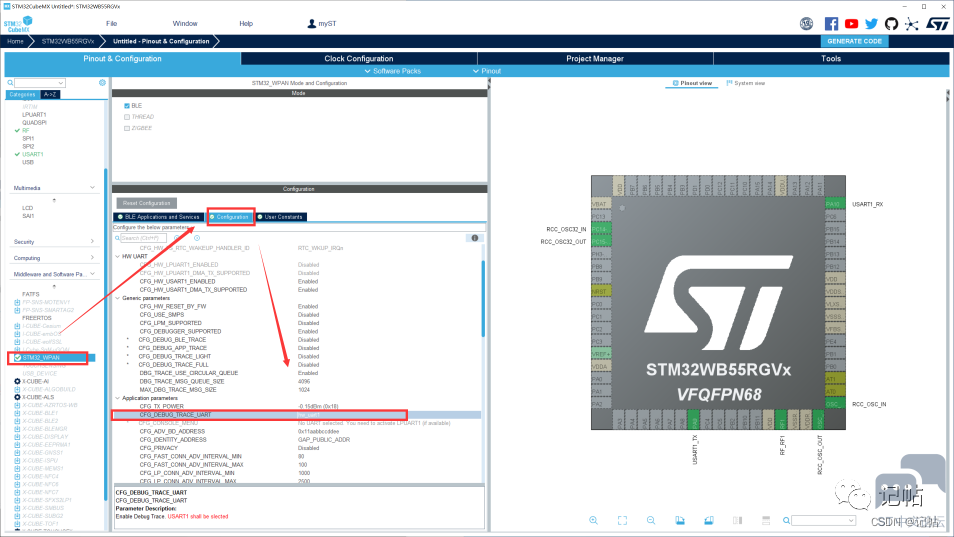Open the Pinout dropdown menu
954x537 pixels.
[x=487, y=71]
